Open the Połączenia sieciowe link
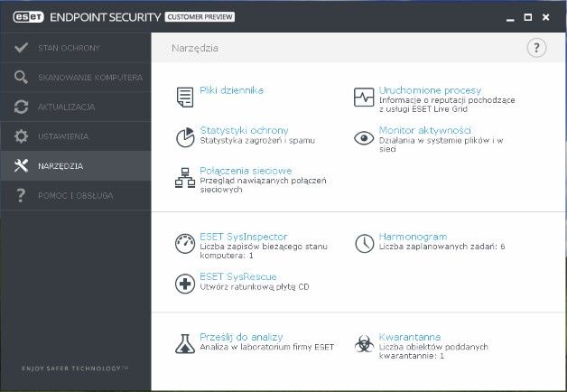567x392 pixels. 246,171
